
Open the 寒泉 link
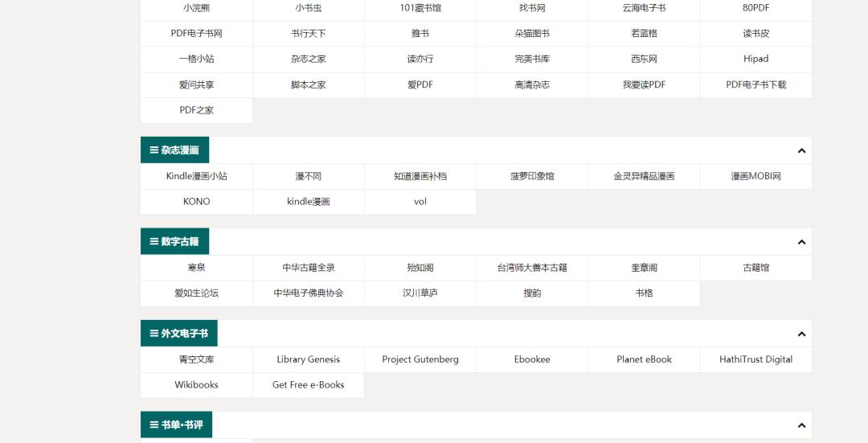197,268
